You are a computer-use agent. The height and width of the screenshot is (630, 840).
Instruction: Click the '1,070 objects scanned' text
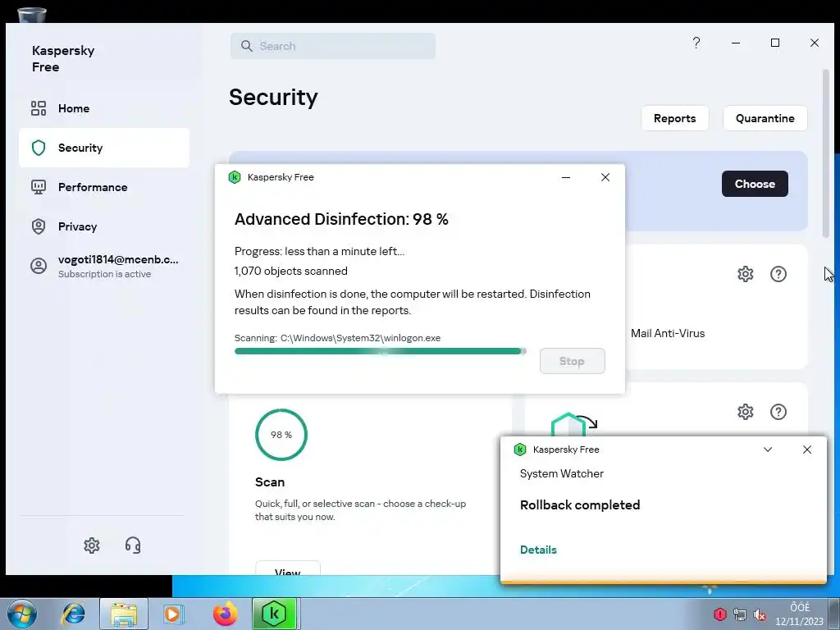coord(291,271)
